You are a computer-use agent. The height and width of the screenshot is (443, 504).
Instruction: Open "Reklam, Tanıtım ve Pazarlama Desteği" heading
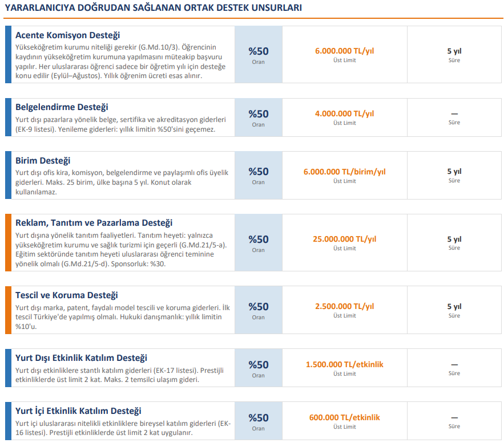[94, 223]
